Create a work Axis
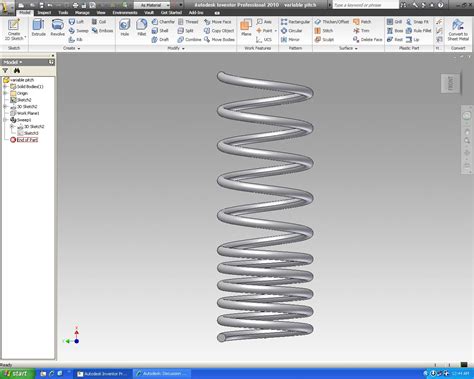Screen dimensions: 474x379 [x=264, y=22]
